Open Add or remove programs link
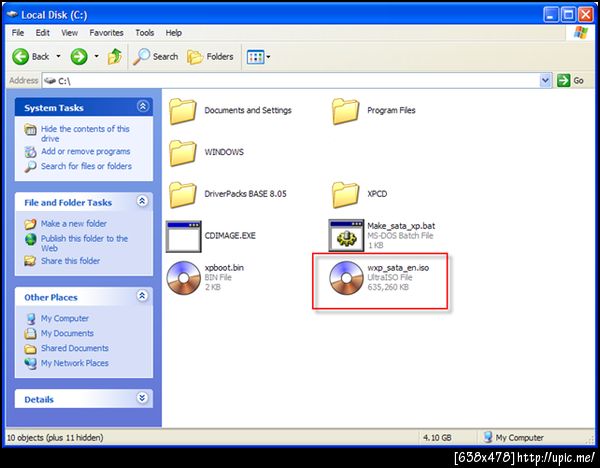 (85, 151)
